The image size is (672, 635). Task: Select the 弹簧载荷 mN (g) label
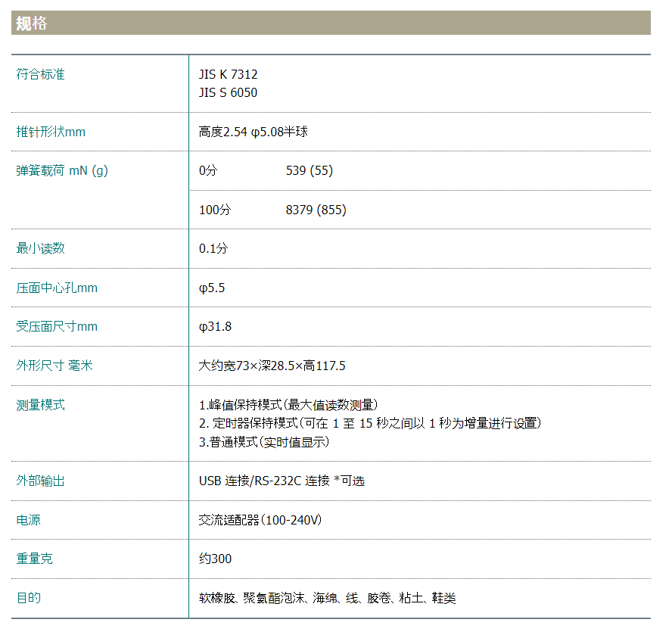pos(62,170)
